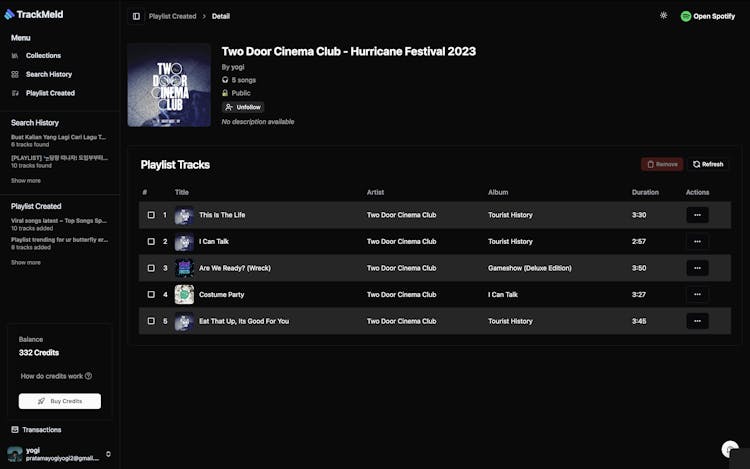Screen dimensions: 750x469
Task: Open actions menu for Are We Ready? (Wreck)
Action: pyautogui.click(x=697, y=268)
